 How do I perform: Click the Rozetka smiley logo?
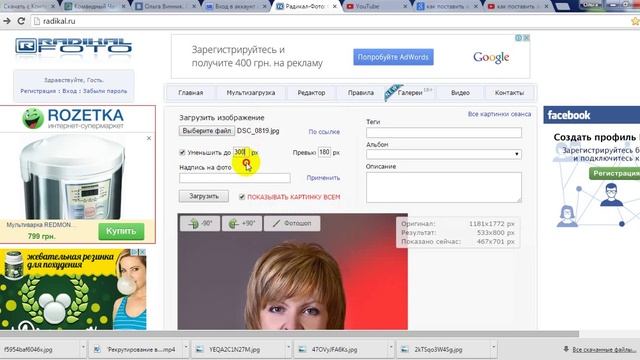pos(33,118)
